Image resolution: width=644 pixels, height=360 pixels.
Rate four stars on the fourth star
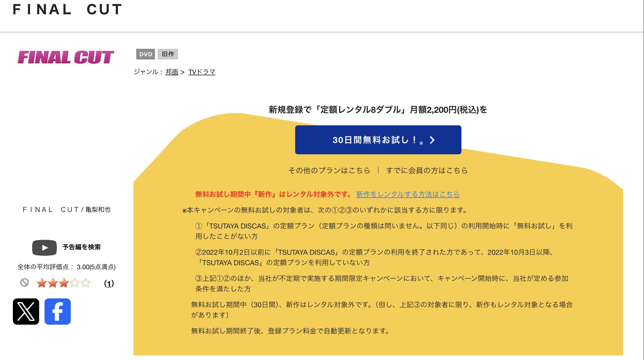[75, 283]
